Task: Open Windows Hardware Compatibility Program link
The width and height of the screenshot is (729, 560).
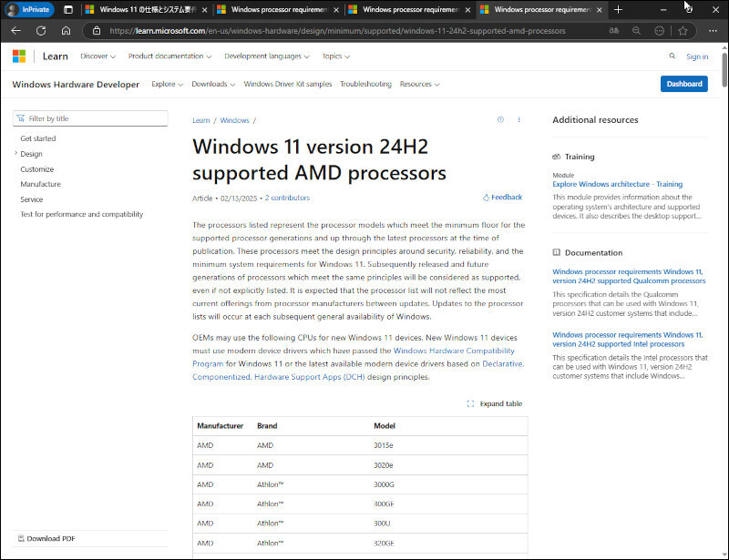Action: [454, 351]
